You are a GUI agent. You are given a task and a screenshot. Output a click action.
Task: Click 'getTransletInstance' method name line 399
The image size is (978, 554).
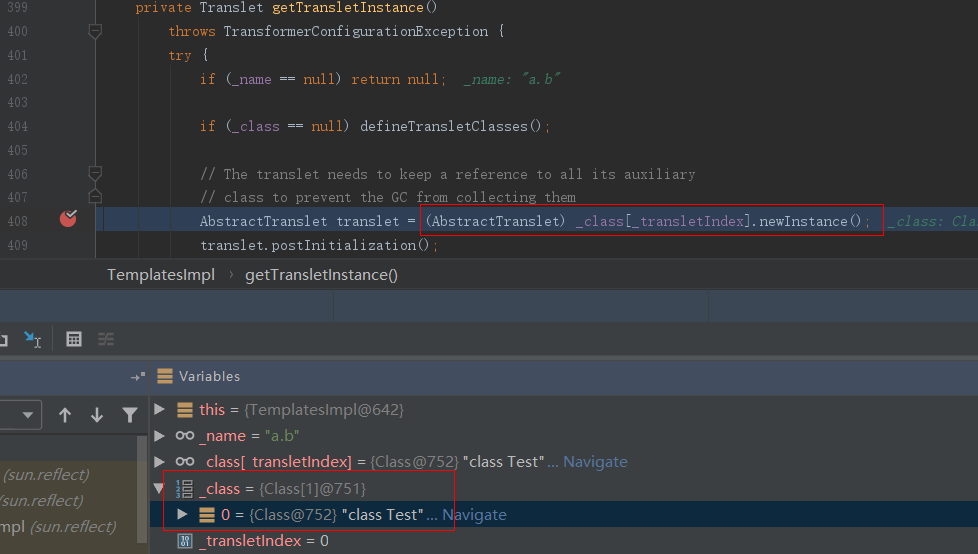pos(348,7)
